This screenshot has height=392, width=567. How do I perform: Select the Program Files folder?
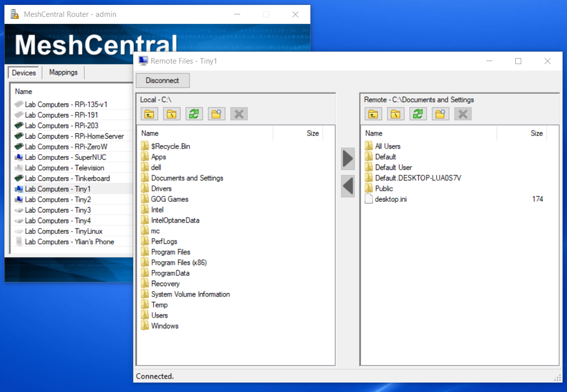(x=166, y=252)
